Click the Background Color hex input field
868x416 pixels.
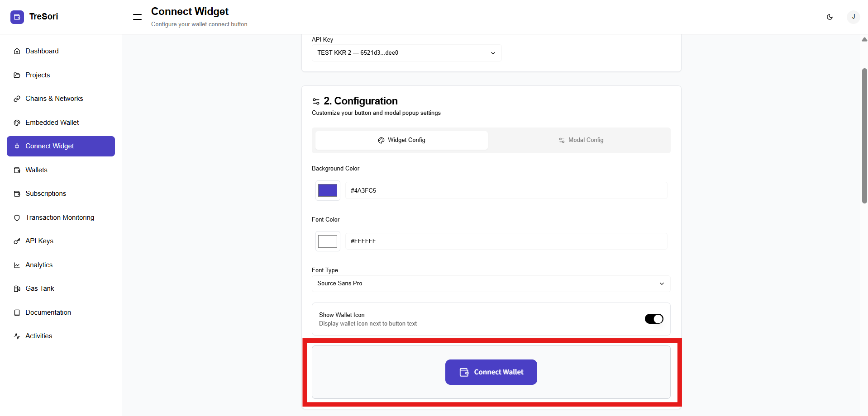pos(506,190)
